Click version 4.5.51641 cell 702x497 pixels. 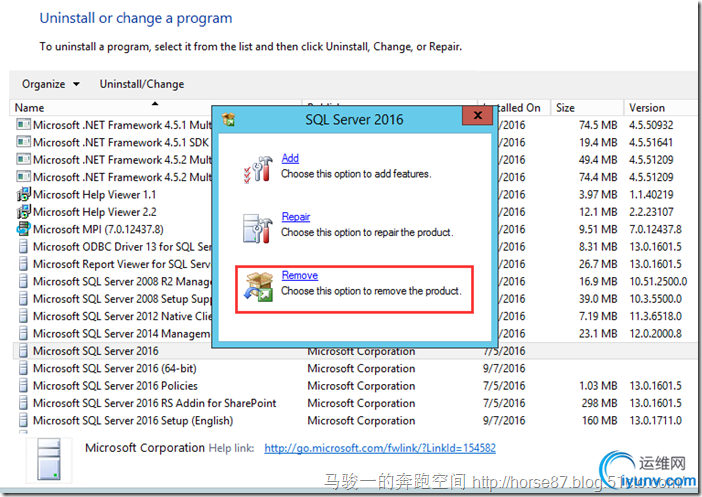tap(651, 142)
